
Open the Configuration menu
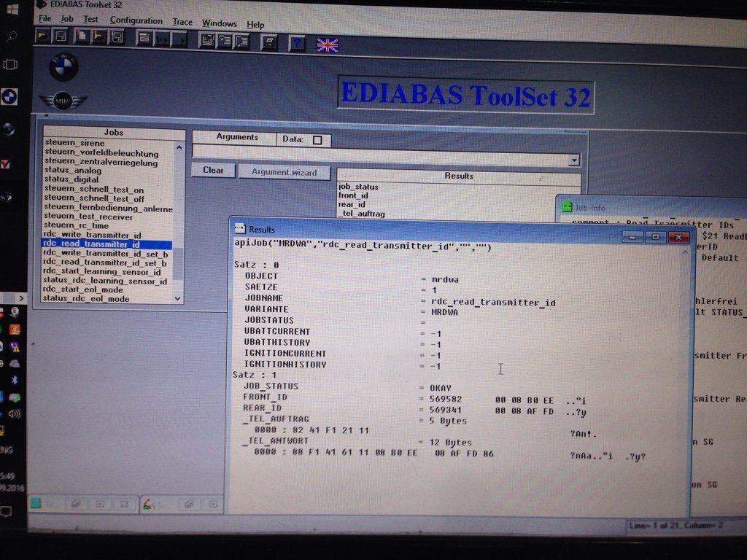click(x=136, y=20)
